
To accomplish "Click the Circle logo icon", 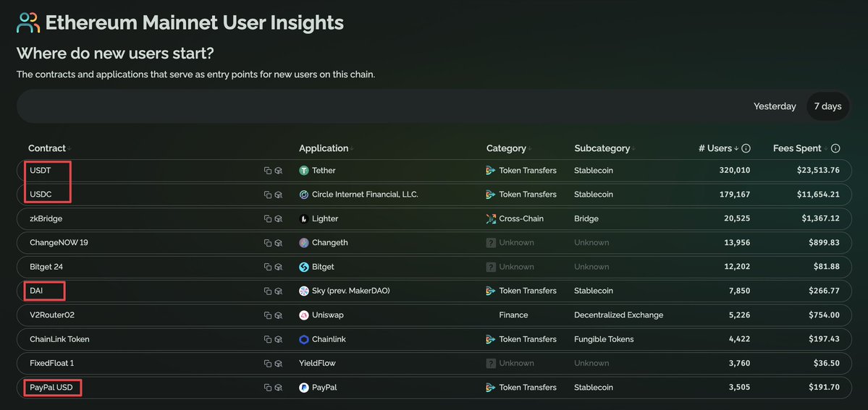I will (304, 195).
